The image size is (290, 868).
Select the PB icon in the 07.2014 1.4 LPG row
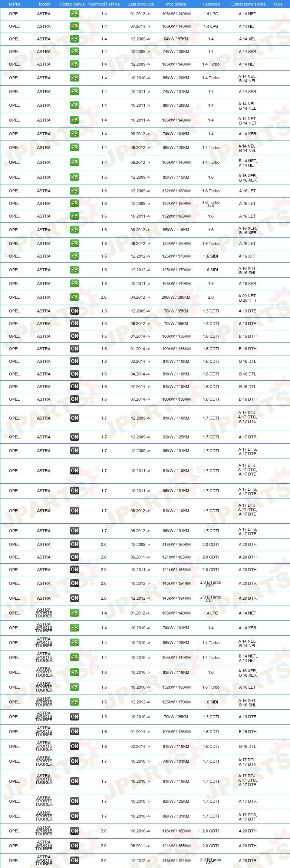(74, 26)
